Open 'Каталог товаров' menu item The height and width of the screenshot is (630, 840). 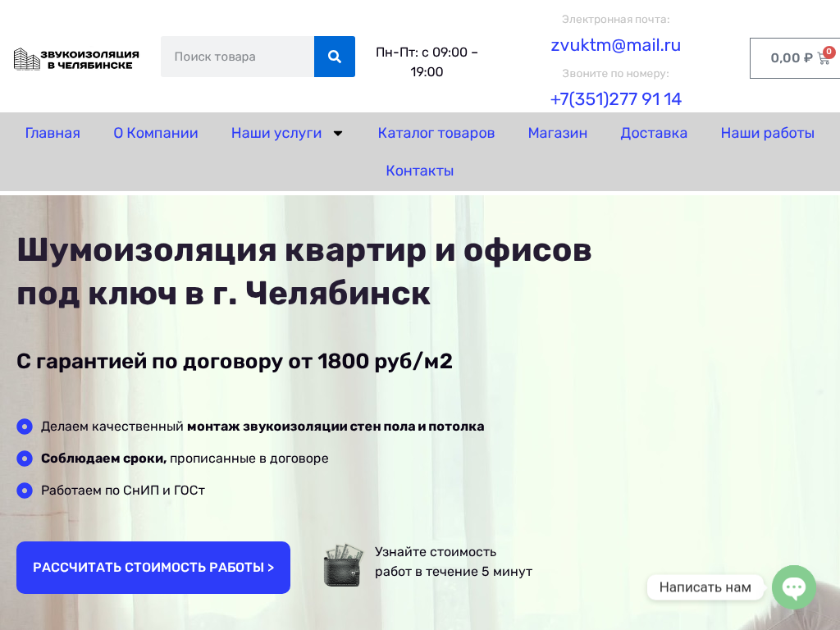coord(436,133)
